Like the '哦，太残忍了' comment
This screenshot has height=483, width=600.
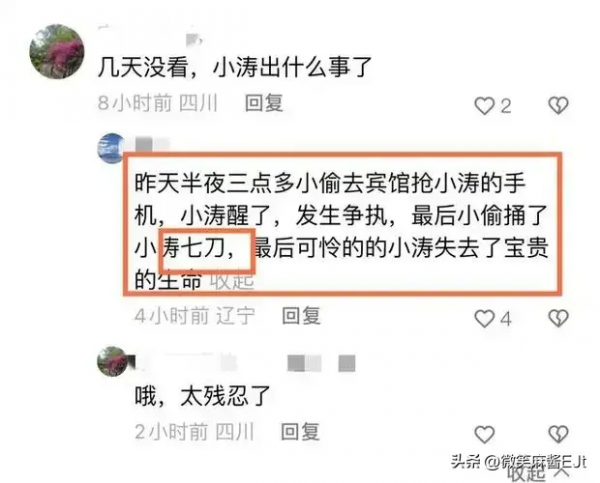(x=484, y=434)
